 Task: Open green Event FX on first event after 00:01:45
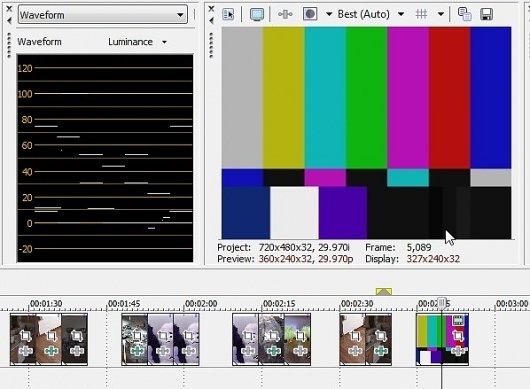137,351
